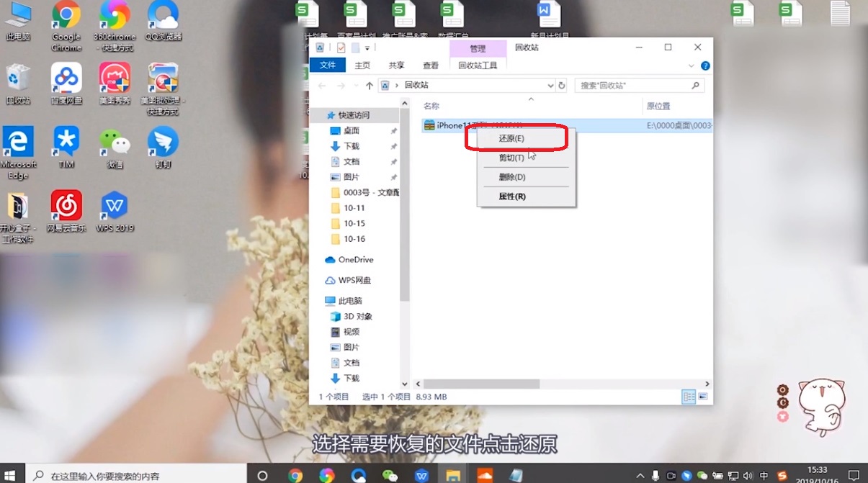Select the Microsoft Edge desktop icon
Image resolution: width=868 pixels, height=483 pixels.
tap(18, 153)
